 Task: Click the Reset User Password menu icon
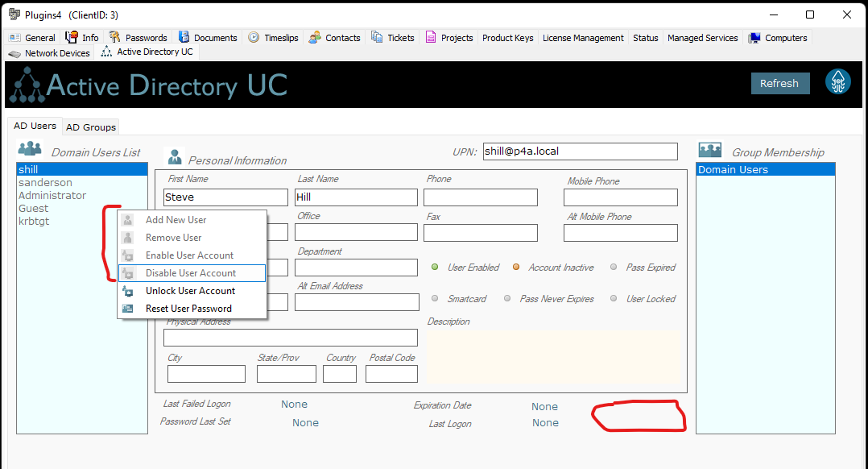tap(127, 309)
